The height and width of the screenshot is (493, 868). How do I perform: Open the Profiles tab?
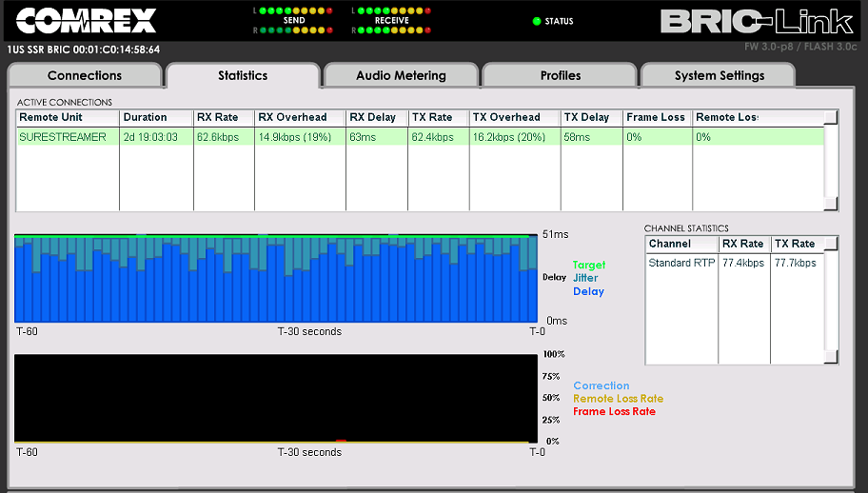pos(561,75)
